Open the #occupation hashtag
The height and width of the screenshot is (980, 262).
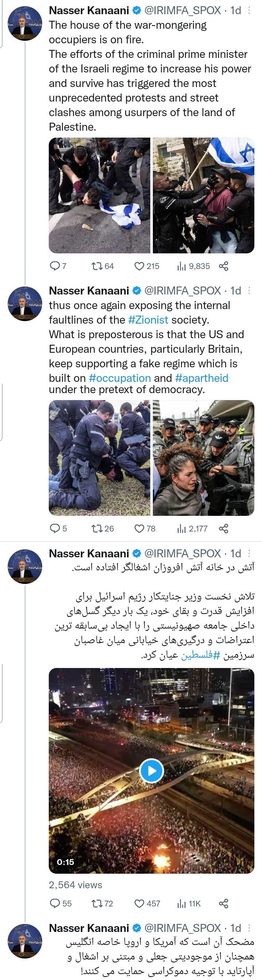(x=120, y=378)
